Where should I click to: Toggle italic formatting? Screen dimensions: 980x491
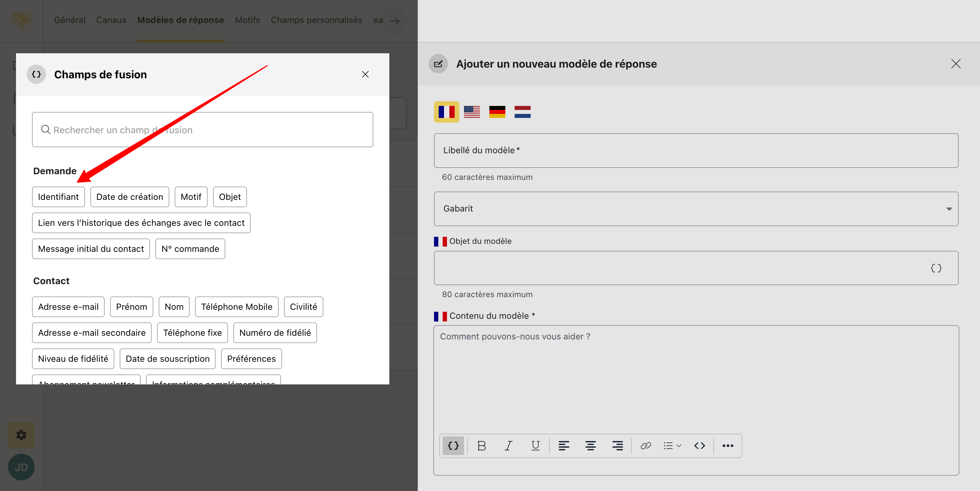[x=509, y=446]
